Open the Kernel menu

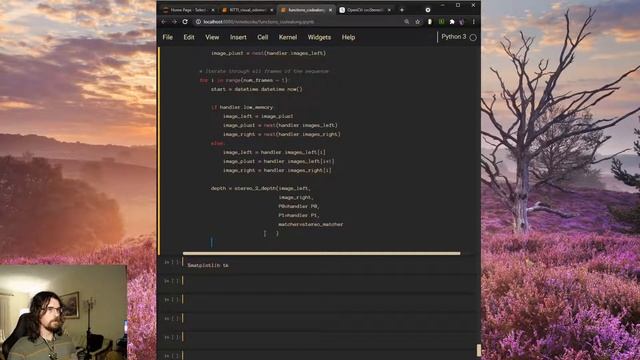click(x=288, y=37)
